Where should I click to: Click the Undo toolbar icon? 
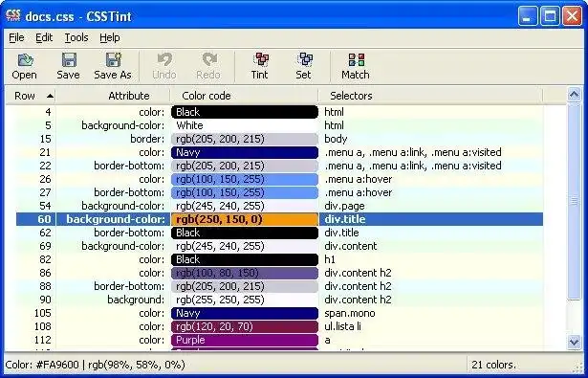[x=164, y=66]
